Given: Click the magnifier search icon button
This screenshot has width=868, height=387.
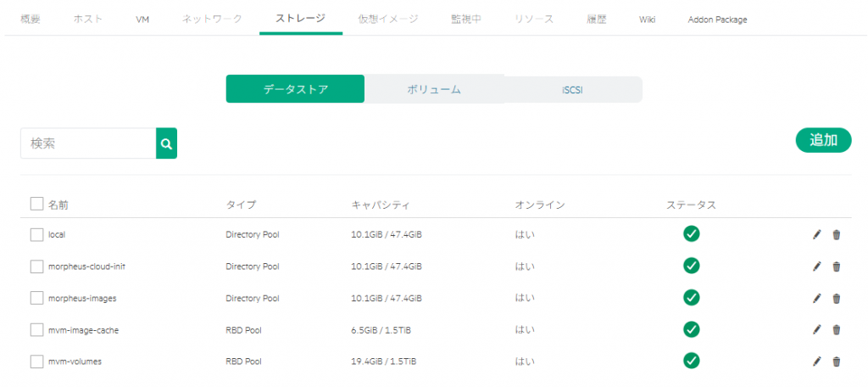Looking at the screenshot, I should (166, 143).
